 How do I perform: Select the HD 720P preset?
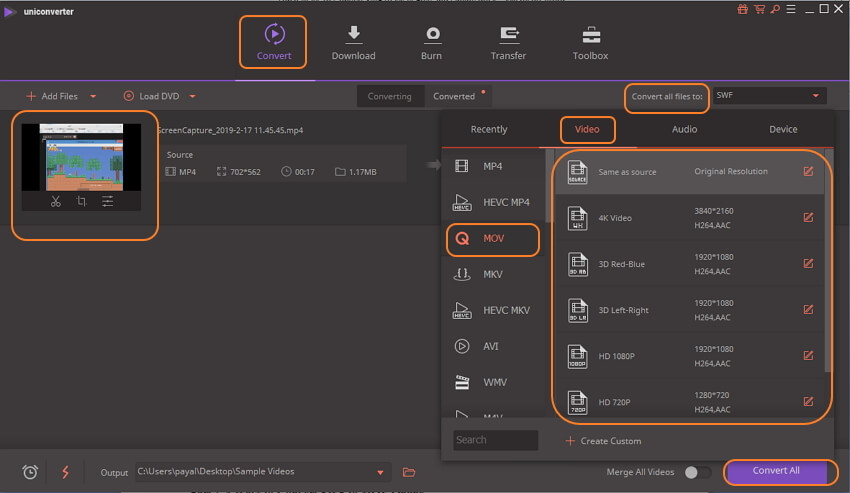pos(690,401)
